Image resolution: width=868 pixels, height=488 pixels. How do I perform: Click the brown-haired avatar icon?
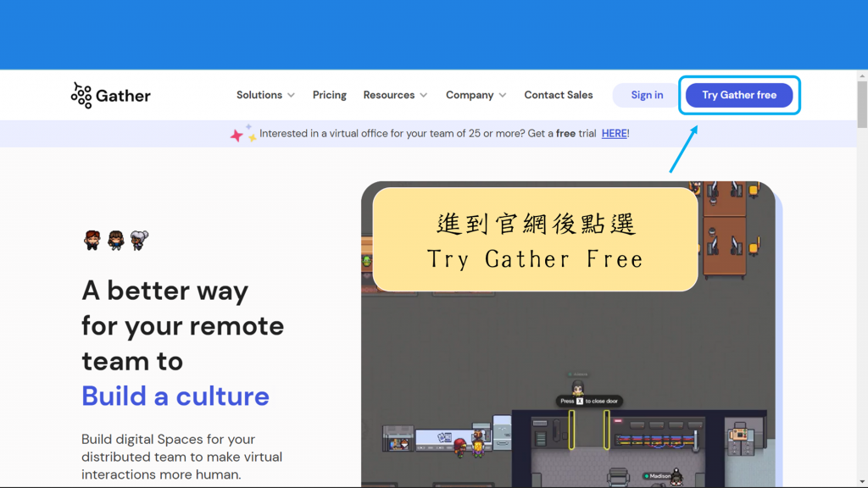pyautogui.click(x=115, y=240)
